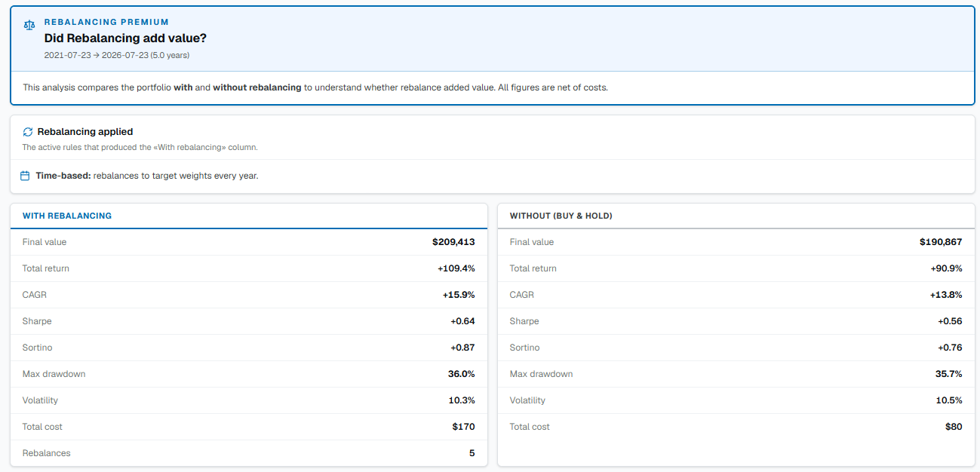Click the Sortino +0.76 value
980x472 pixels.
pos(950,348)
